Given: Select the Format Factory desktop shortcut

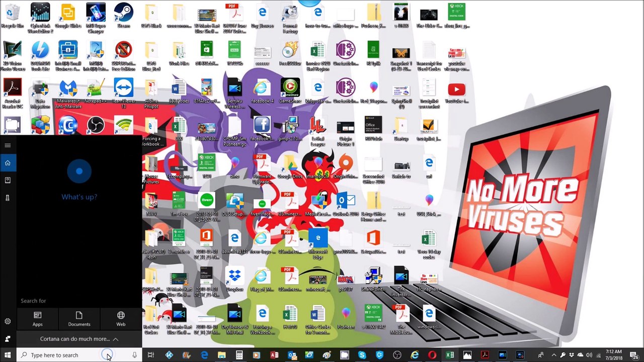Looking at the screenshot, I should tap(290, 19).
